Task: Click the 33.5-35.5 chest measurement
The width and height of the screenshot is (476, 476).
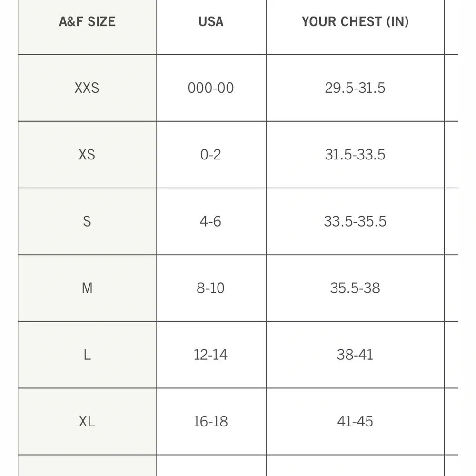Action: point(355,221)
